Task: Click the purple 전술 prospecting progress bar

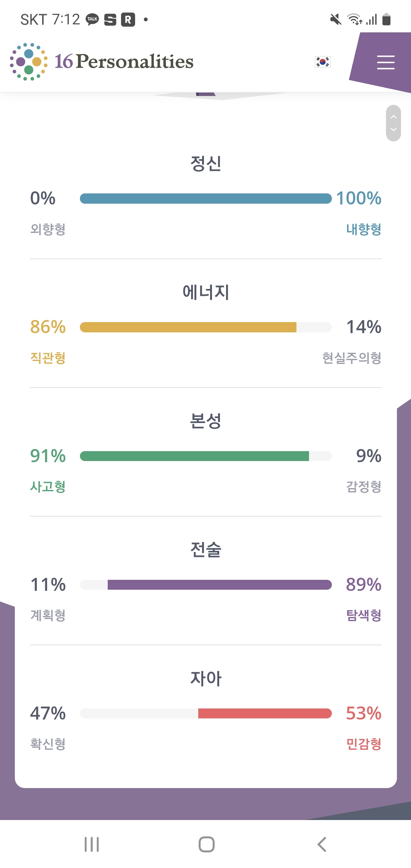Action: coord(220,584)
